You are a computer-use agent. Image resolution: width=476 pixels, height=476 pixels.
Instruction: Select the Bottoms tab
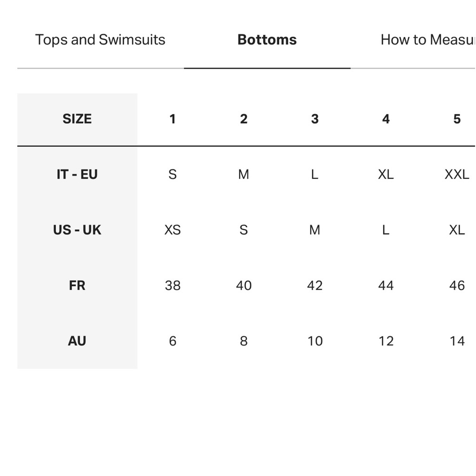(267, 40)
